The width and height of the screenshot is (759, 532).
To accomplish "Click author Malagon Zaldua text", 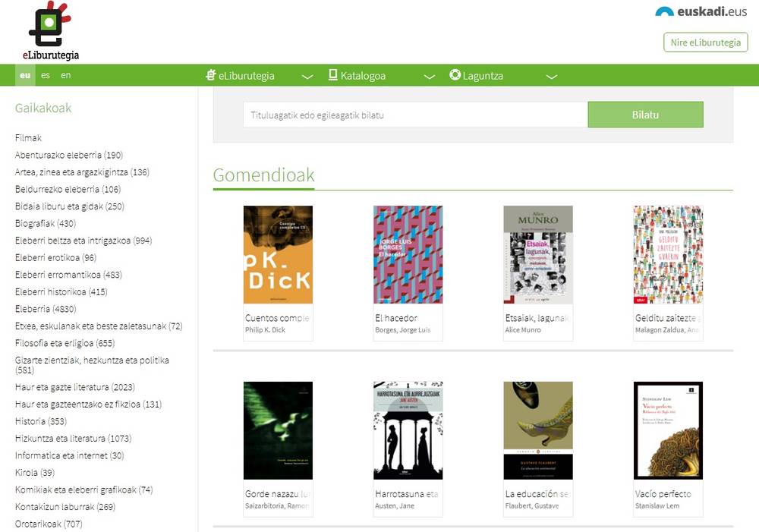I will 667,329.
